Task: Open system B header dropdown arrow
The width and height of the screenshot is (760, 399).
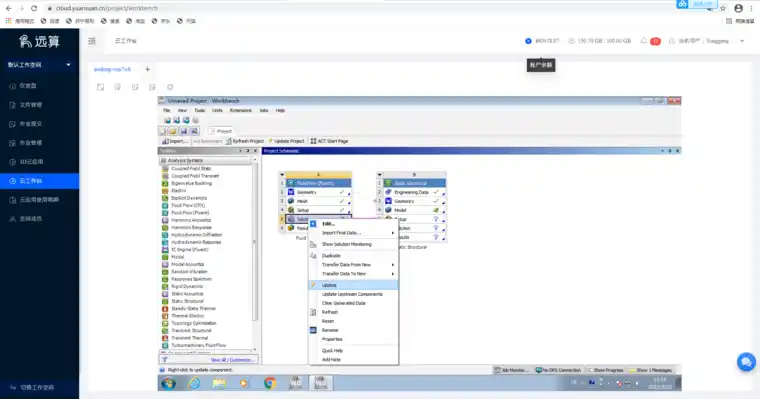Action: pyautogui.click(x=380, y=175)
